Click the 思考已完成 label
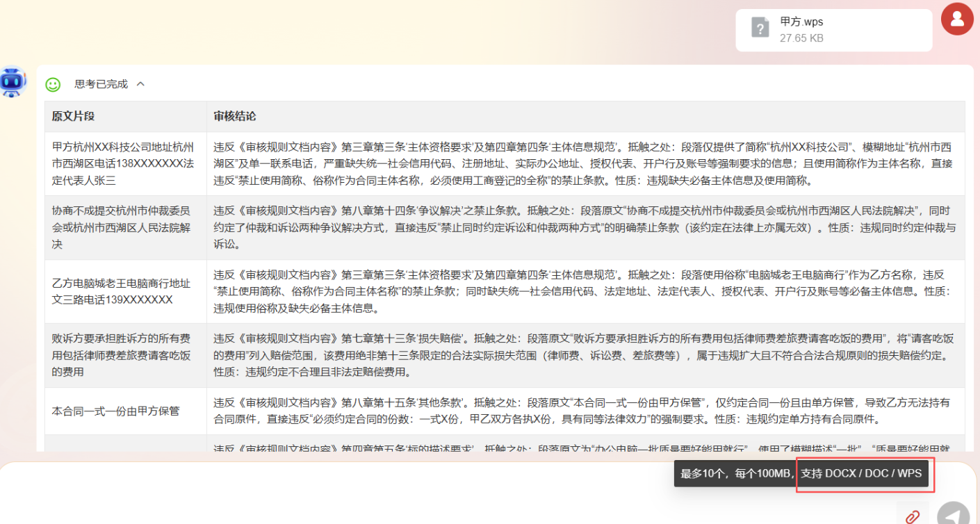 tap(101, 84)
